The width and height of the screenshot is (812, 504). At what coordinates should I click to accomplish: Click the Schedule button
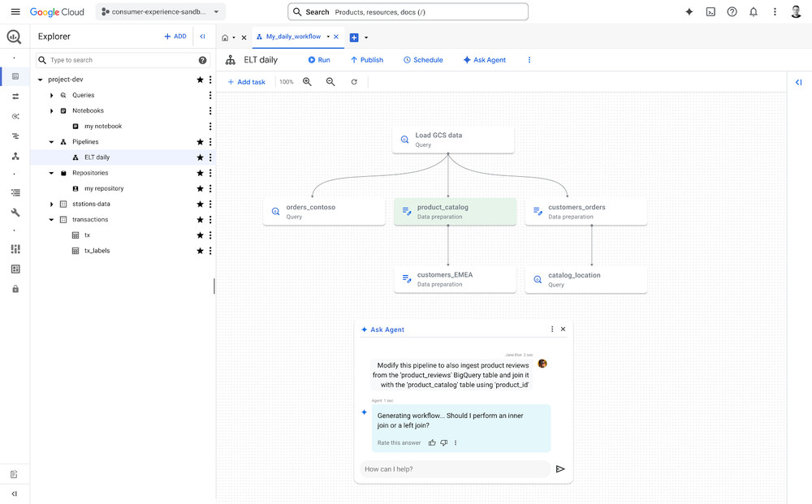tap(423, 60)
